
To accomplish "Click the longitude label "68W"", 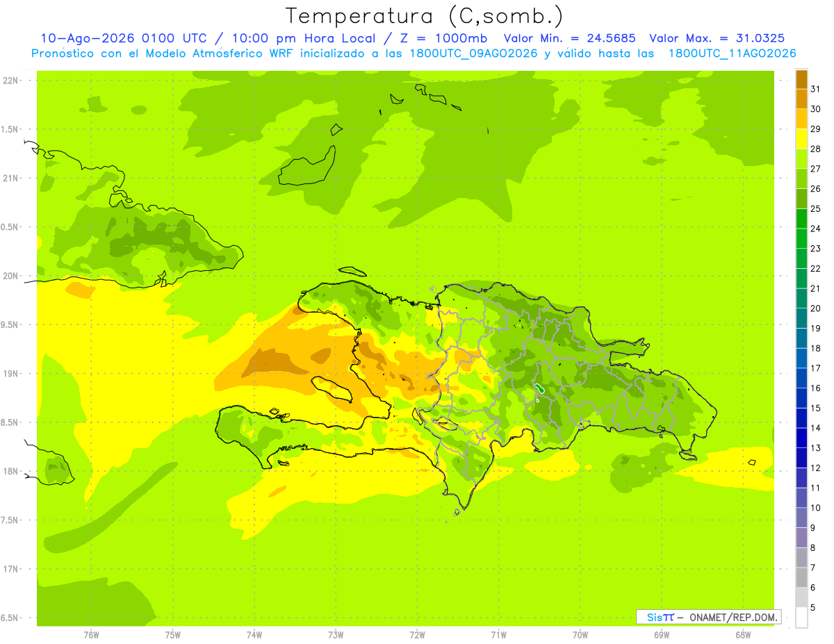I will tap(743, 635).
